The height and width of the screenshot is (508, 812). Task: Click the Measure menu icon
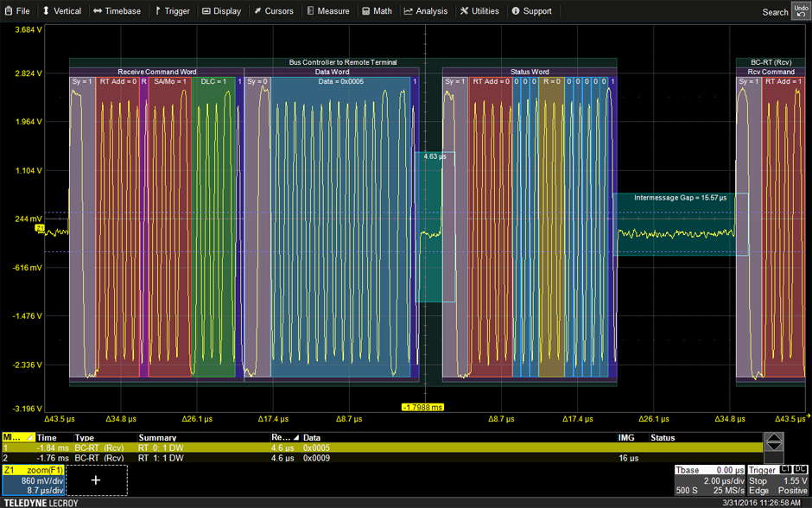click(310, 11)
